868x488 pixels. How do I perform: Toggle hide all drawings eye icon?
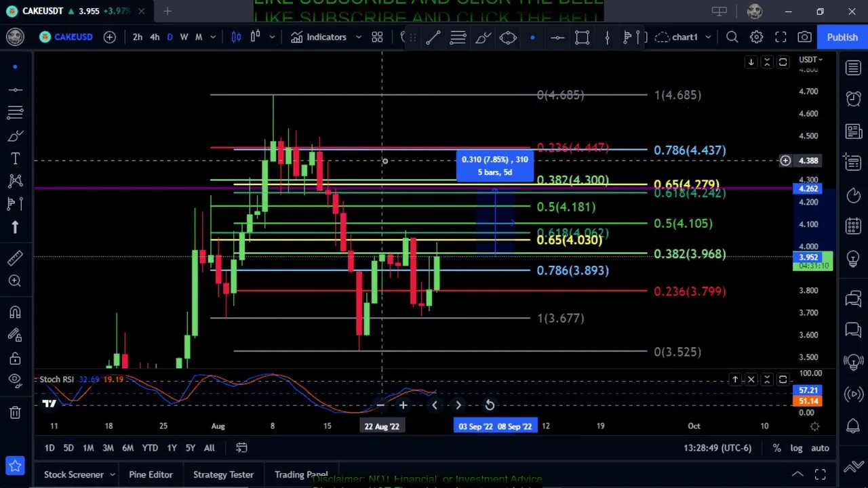pyautogui.click(x=15, y=382)
